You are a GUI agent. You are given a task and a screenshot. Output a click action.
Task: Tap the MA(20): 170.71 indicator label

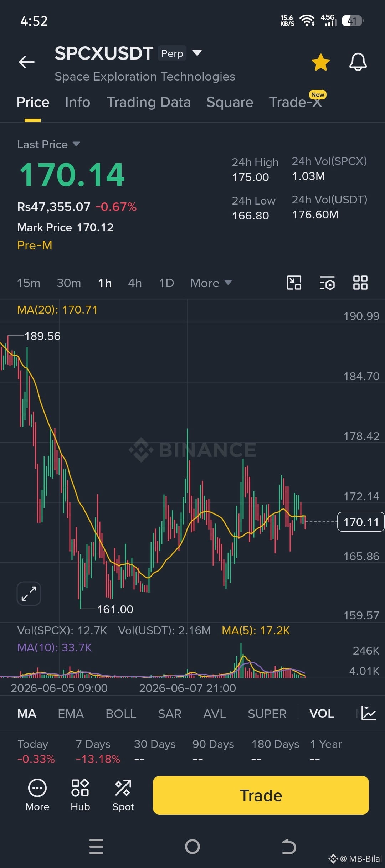tap(57, 310)
